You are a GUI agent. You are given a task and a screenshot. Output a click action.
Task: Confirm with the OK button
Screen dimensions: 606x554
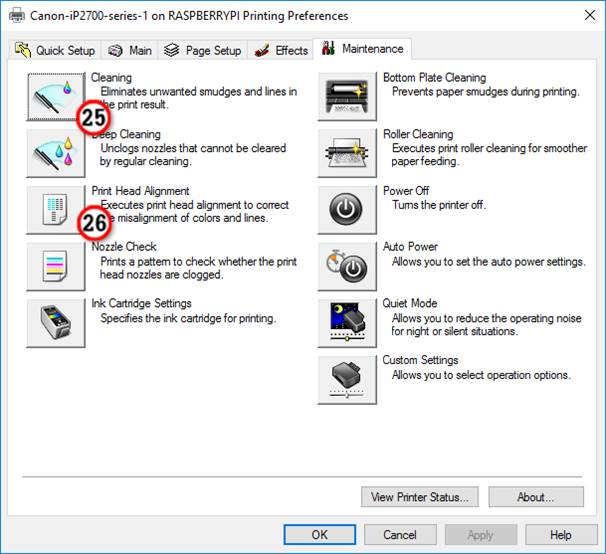320,535
